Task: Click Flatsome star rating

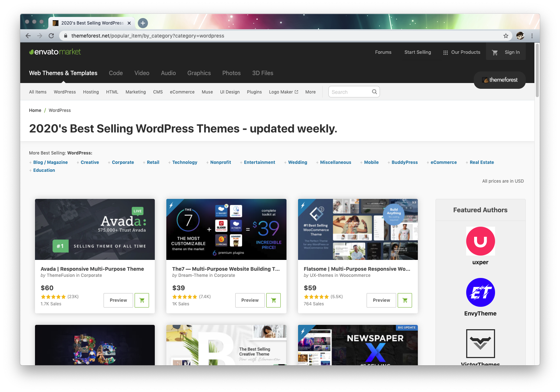Action: [x=316, y=297]
